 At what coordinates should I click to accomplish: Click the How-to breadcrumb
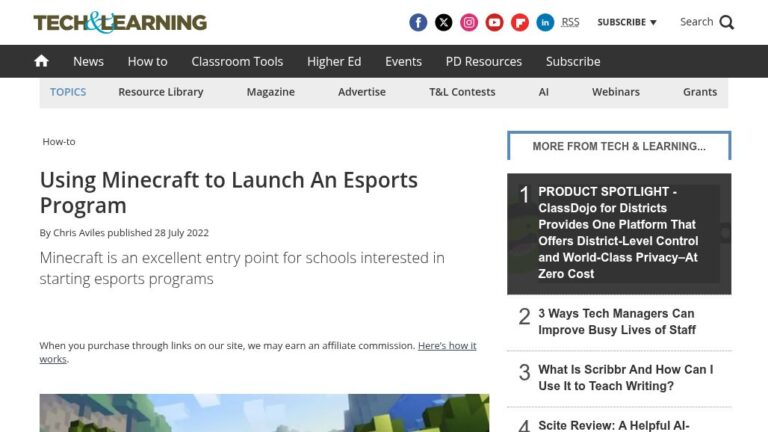coord(59,142)
